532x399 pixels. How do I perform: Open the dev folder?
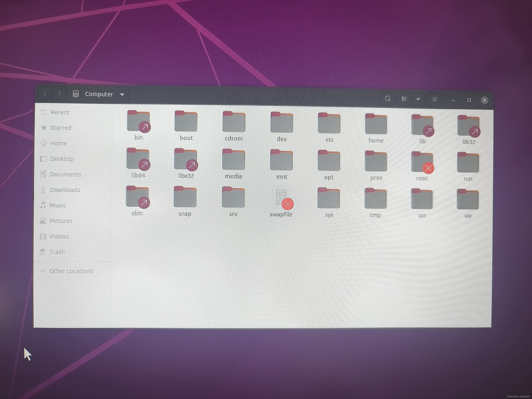[282, 122]
